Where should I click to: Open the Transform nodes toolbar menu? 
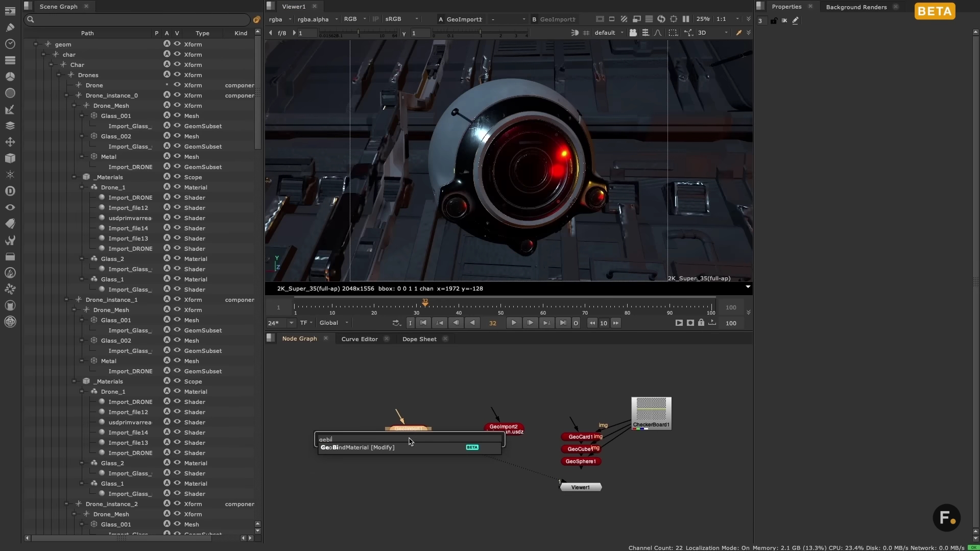[x=10, y=142]
